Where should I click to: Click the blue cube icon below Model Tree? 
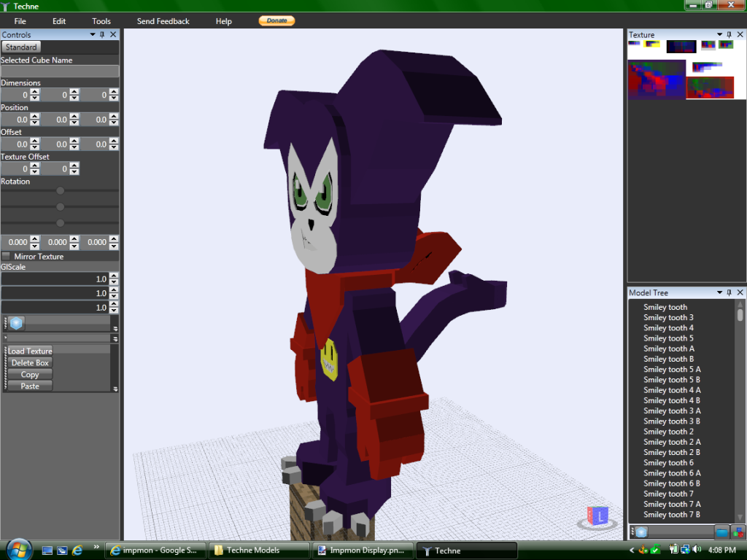tap(641, 532)
